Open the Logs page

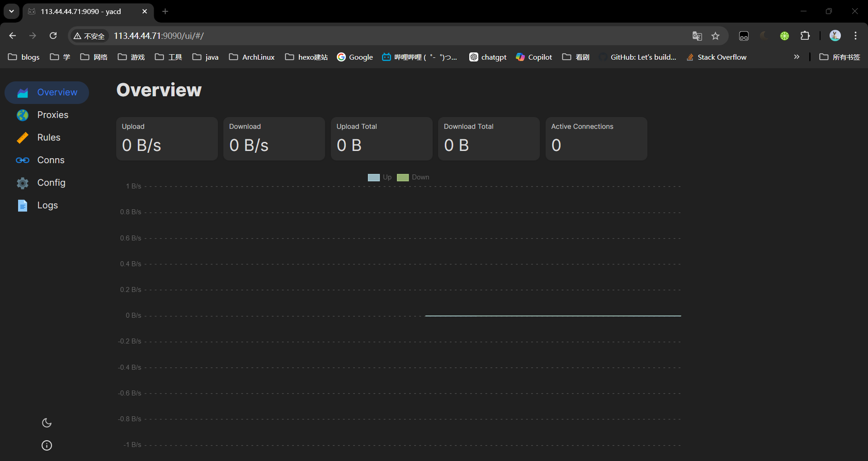pyautogui.click(x=47, y=205)
